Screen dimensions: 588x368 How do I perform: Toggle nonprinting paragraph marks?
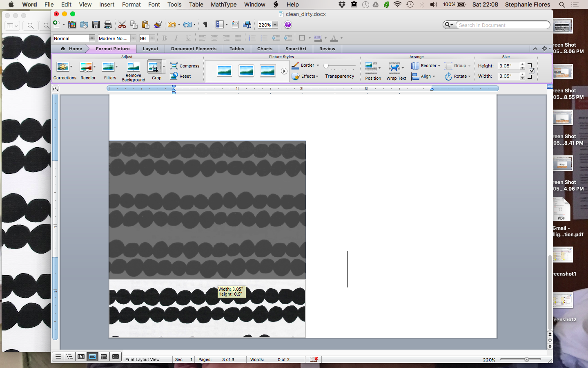pyautogui.click(x=205, y=25)
